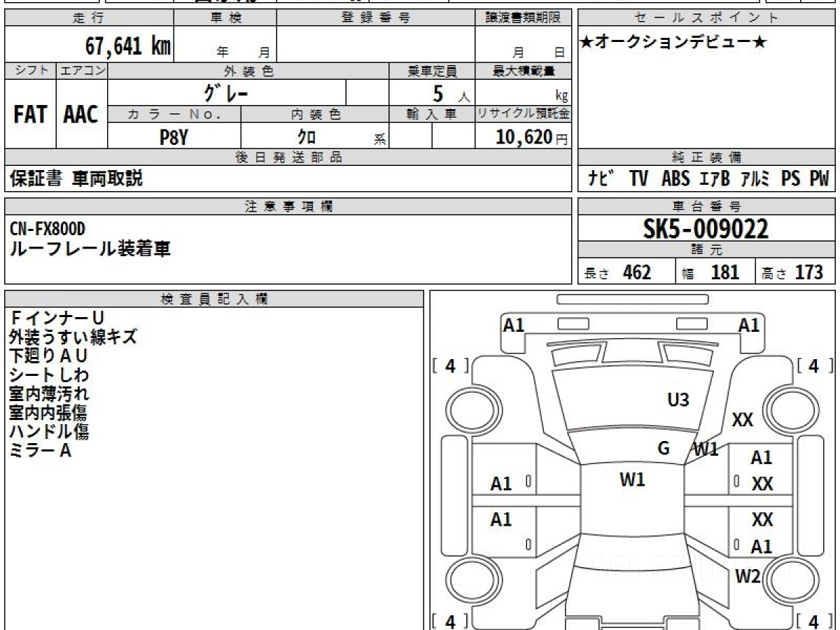Screen dimensions: 840x630
Task: Select the 登録番号 header
Action: [376, 18]
